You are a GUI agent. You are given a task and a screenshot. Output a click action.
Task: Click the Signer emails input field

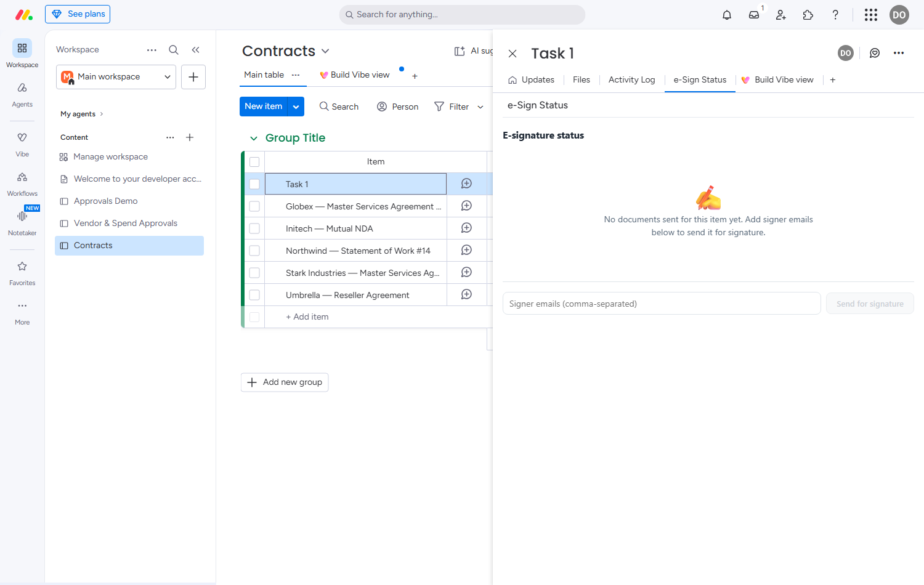click(662, 304)
